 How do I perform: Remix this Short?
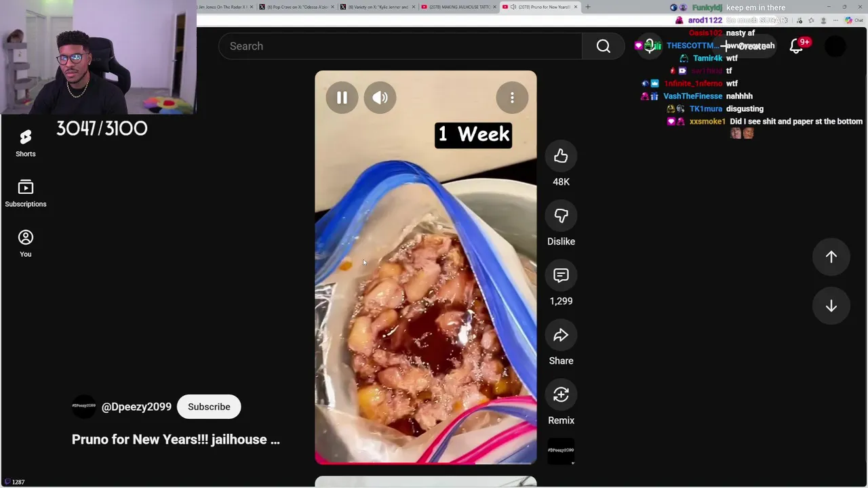coord(561,395)
